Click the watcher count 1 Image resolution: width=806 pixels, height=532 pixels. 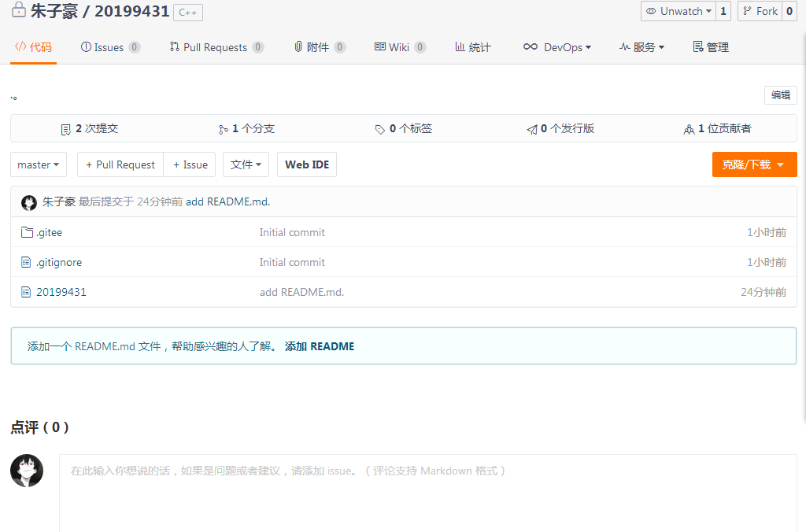coord(723,11)
